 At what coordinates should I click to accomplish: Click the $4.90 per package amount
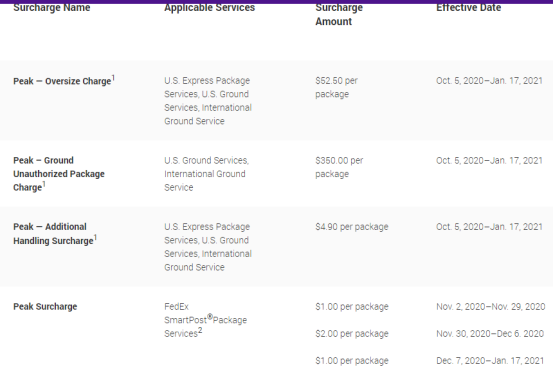(x=352, y=227)
